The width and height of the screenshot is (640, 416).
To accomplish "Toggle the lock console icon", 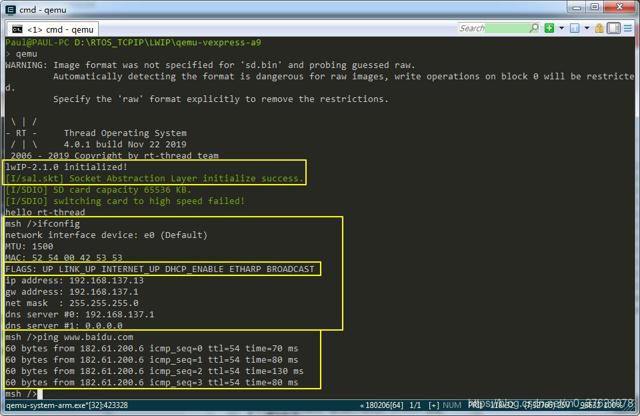I will click(x=599, y=28).
